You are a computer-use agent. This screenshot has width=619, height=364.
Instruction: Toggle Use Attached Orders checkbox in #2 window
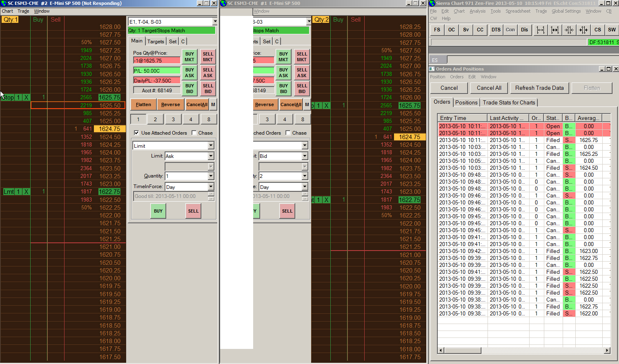136,133
